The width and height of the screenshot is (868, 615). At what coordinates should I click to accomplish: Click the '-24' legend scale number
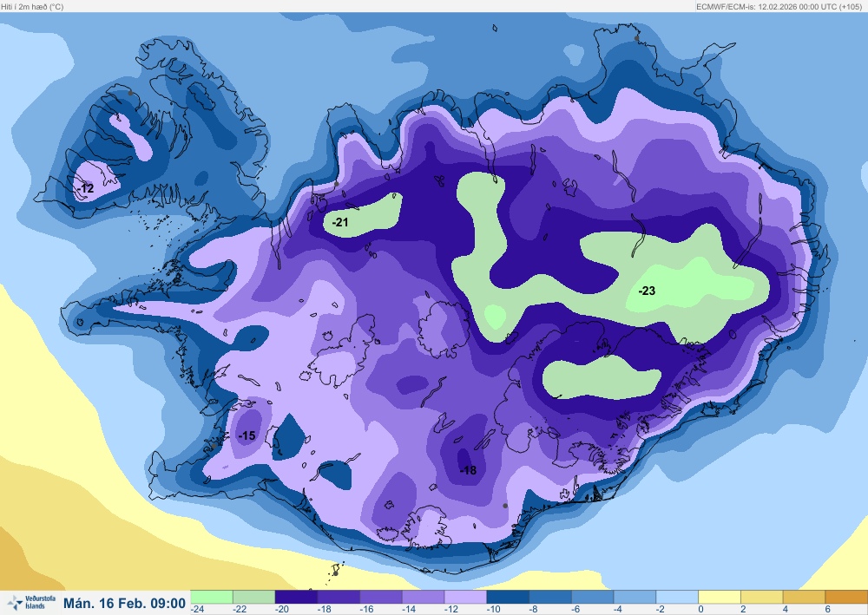pos(197,609)
